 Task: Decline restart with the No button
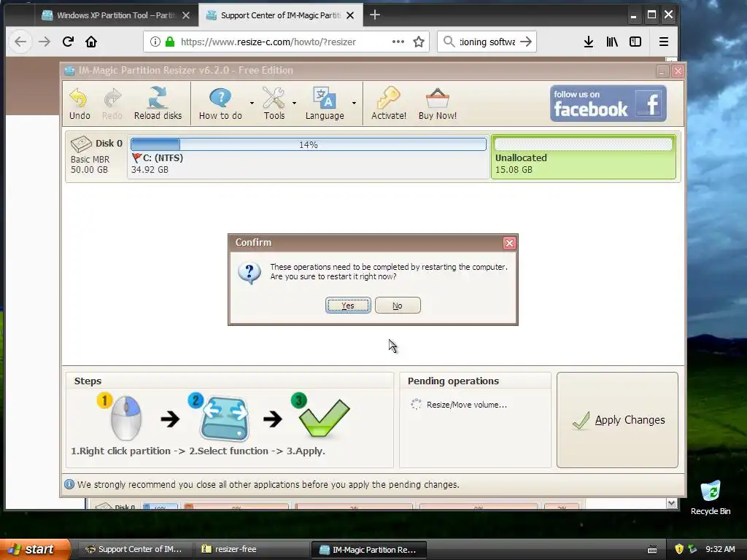click(x=398, y=306)
